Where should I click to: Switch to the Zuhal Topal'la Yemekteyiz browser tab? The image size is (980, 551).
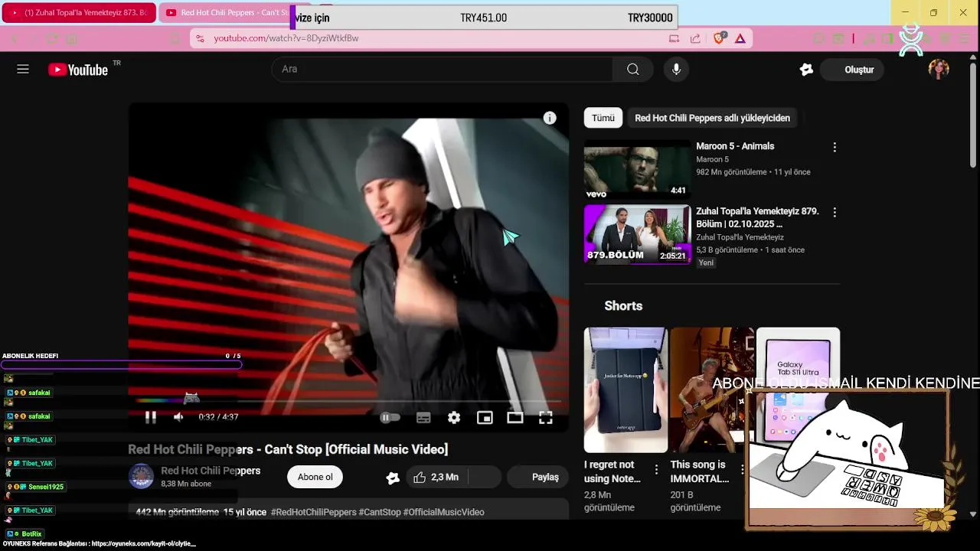(79, 13)
